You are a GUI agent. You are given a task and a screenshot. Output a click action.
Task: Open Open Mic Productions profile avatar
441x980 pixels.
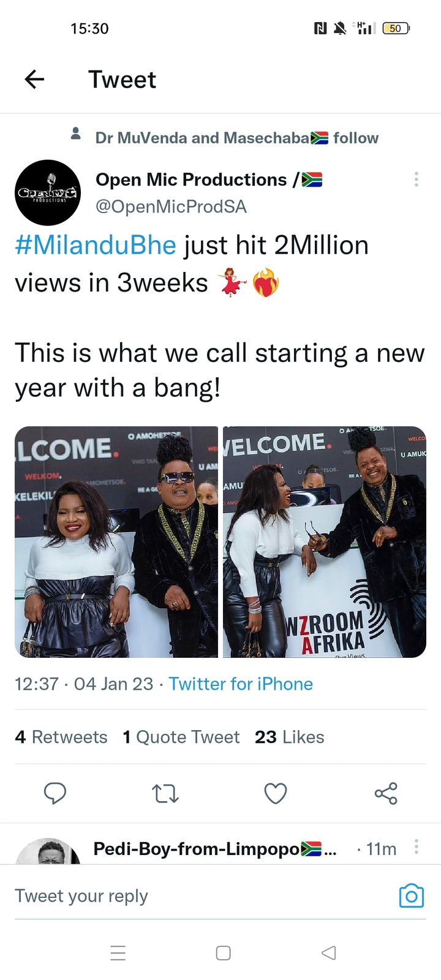click(48, 193)
